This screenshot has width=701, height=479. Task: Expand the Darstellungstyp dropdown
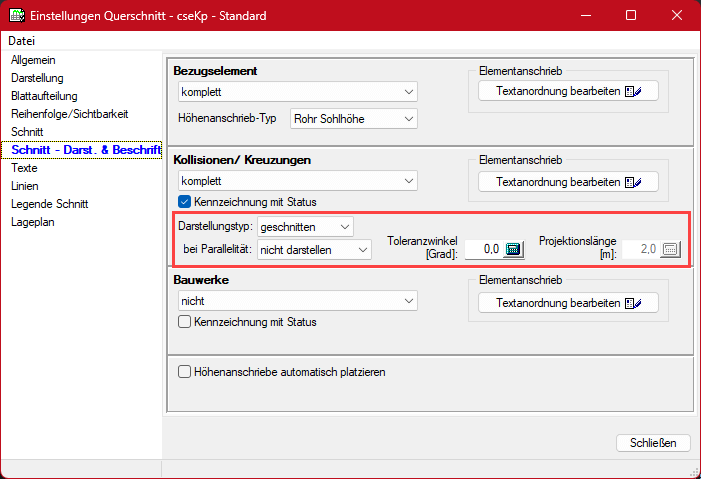304,226
